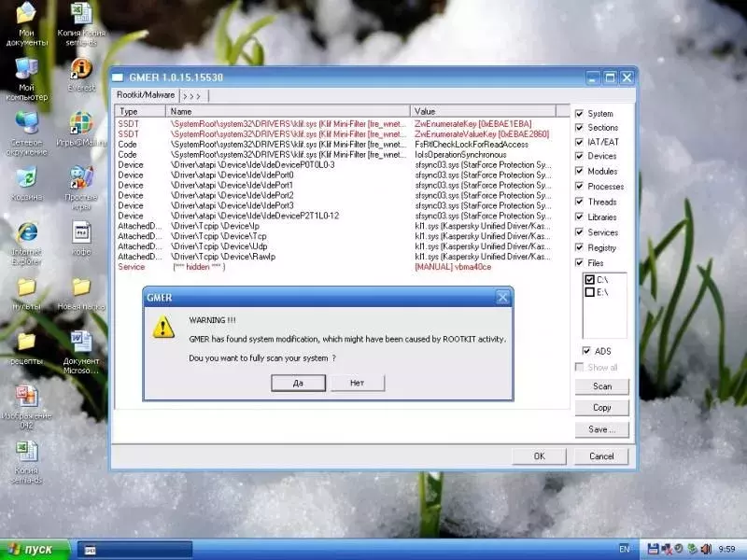Image resolution: width=747 pixels, height=560 pixels.
Task: Click the Scan button
Action: pos(602,386)
